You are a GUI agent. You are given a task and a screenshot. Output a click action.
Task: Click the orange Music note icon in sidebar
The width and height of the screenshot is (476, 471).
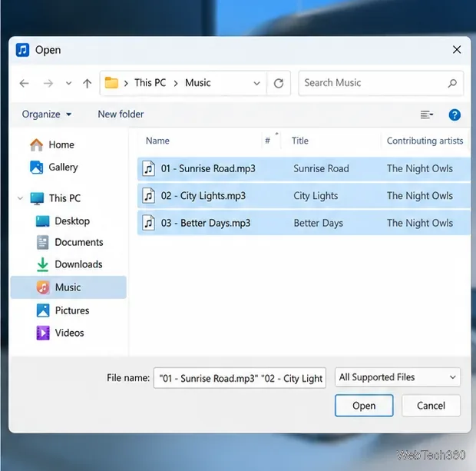(43, 287)
